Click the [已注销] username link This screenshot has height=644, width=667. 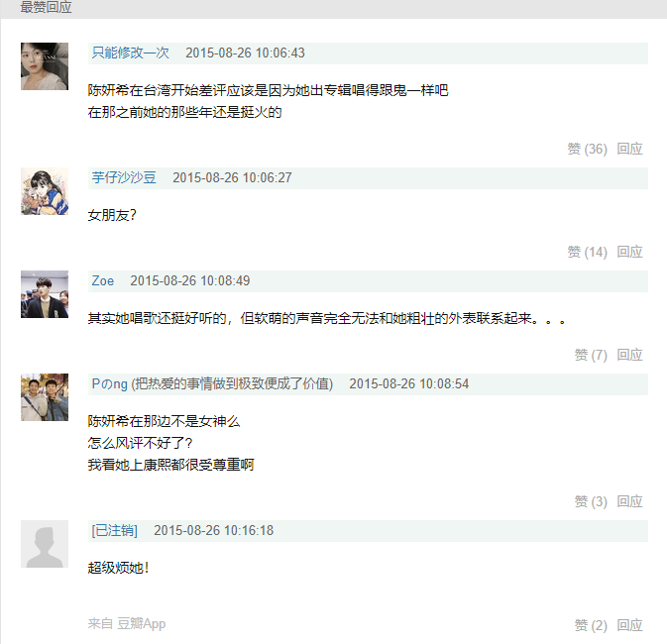[x=115, y=530]
